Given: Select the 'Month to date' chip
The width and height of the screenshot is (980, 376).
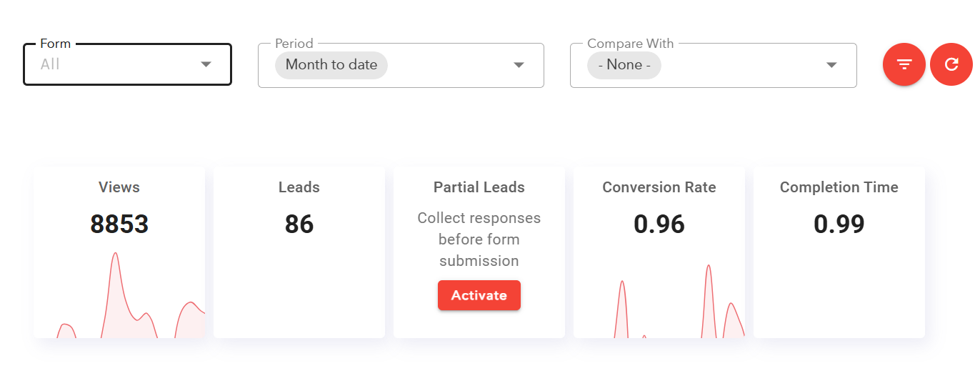Looking at the screenshot, I should (331, 65).
